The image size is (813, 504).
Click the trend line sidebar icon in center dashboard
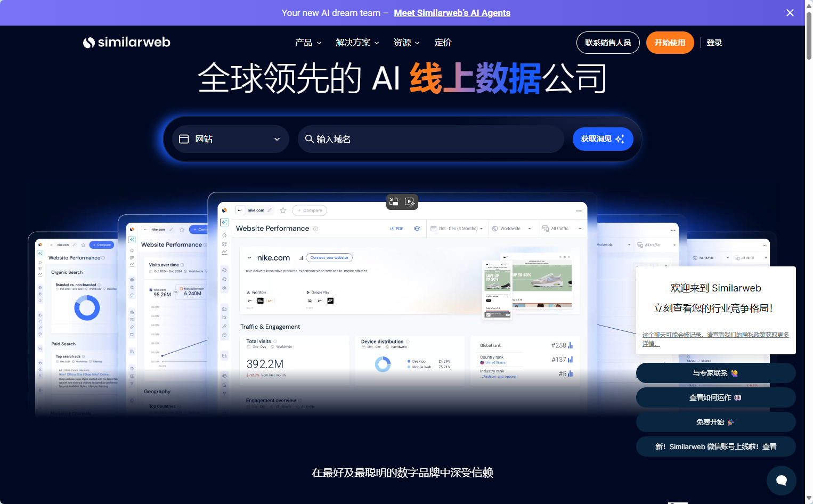[x=224, y=251]
